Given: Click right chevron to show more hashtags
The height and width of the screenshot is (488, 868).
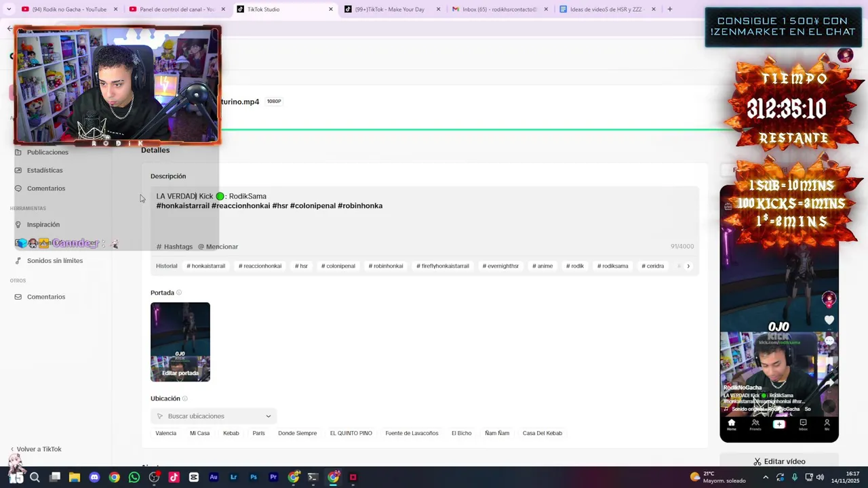Looking at the screenshot, I should pos(688,266).
